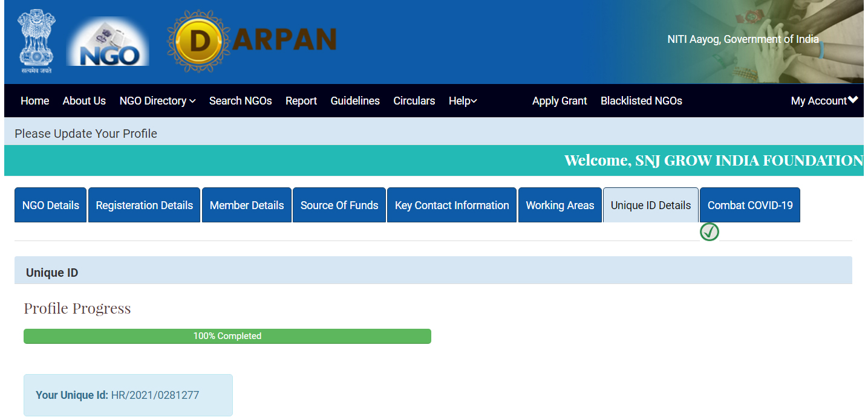The height and width of the screenshot is (420, 868).
Task: Click the Government of India emblem
Action: coord(37,41)
